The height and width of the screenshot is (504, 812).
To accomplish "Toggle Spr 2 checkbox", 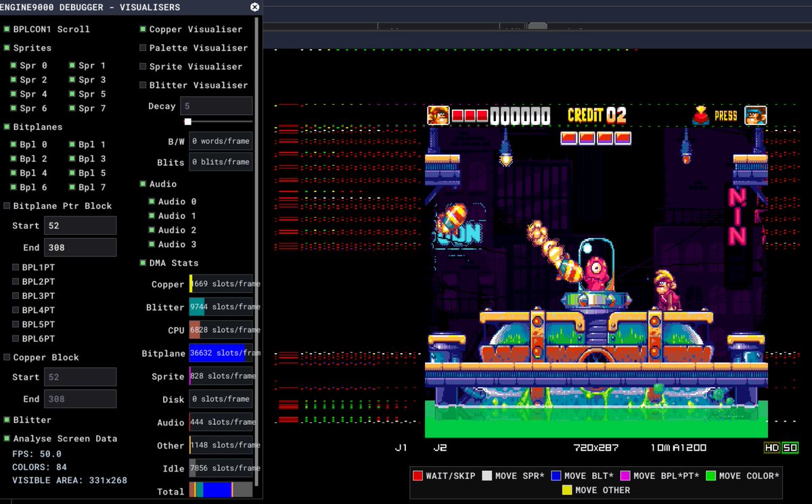I will (14, 80).
